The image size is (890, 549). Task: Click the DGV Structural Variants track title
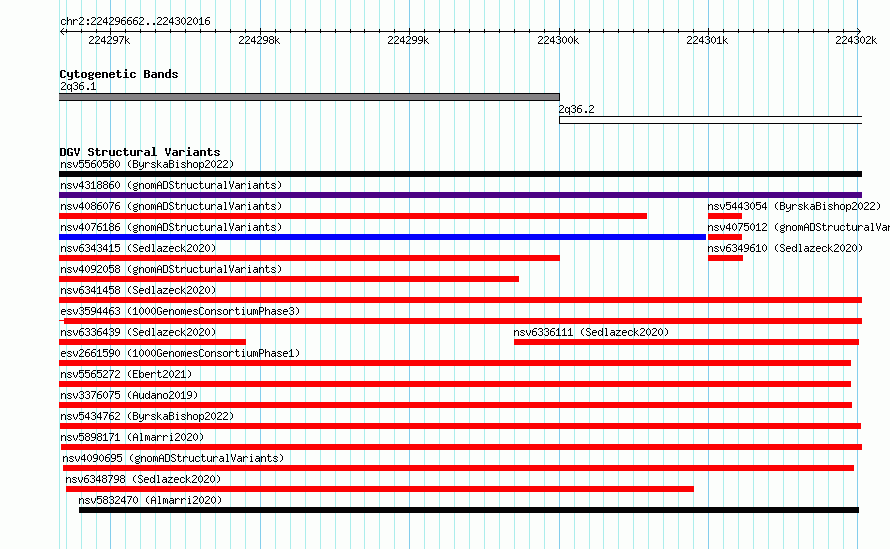(140, 152)
